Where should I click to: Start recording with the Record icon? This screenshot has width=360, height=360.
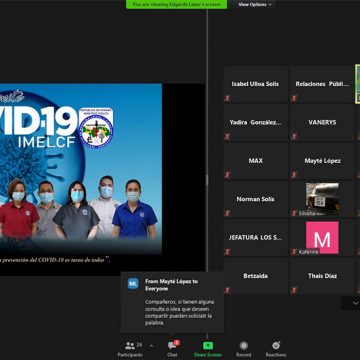point(244,345)
